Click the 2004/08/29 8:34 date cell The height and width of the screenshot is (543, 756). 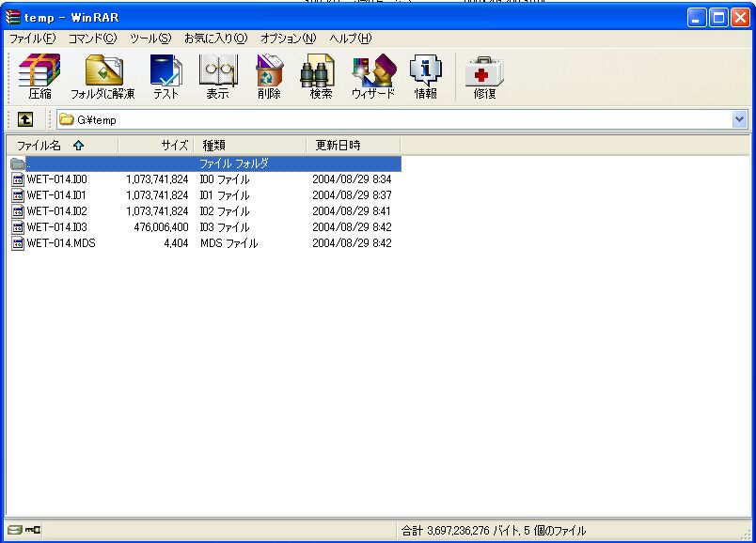click(352, 179)
